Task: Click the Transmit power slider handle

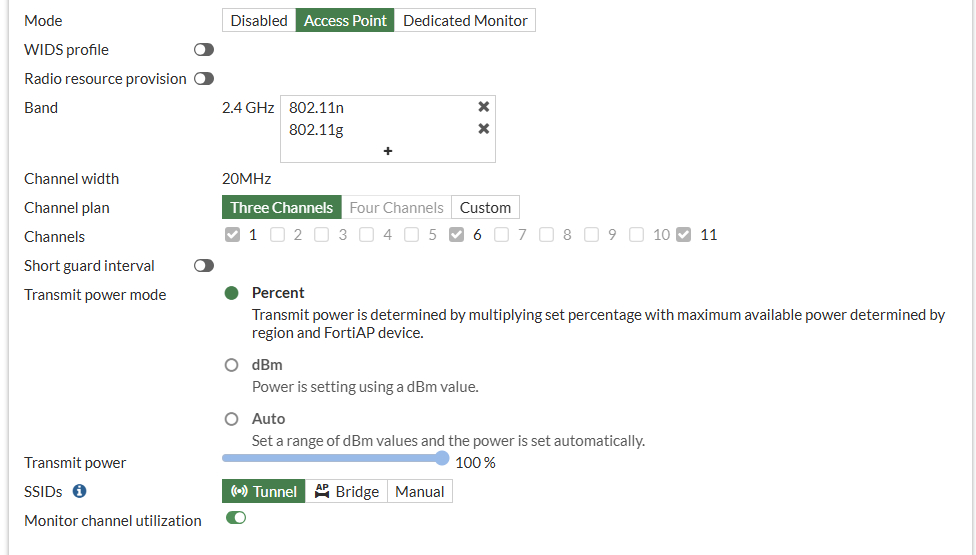Action: click(x=442, y=458)
